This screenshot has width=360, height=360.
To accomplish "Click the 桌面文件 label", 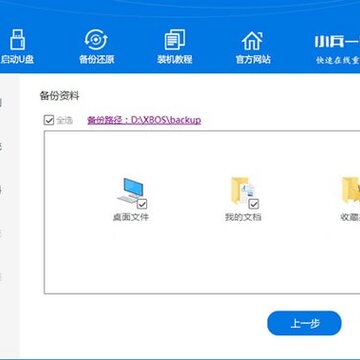I will tap(131, 217).
